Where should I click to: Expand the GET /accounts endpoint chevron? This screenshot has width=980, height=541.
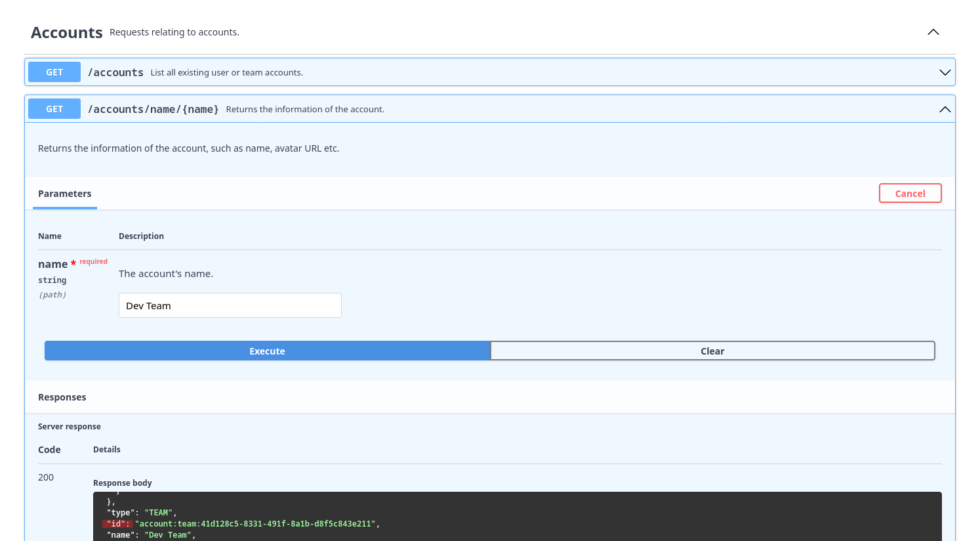click(945, 72)
